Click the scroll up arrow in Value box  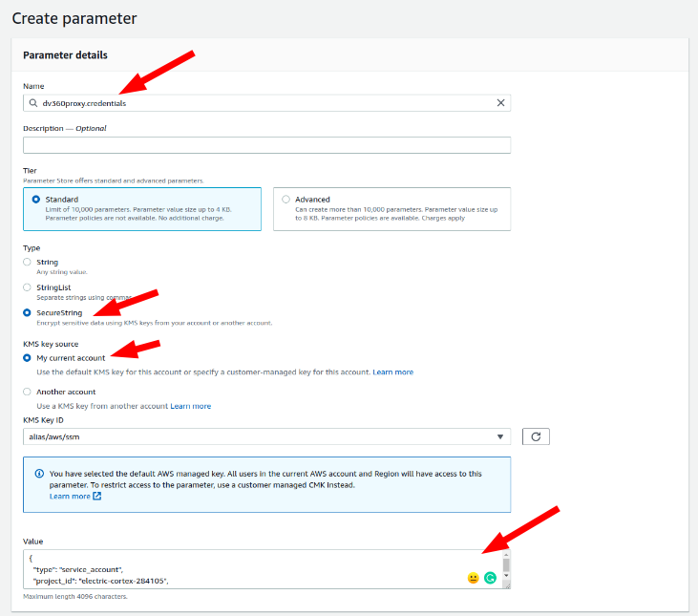pyautogui.click(x=506, y=555)
